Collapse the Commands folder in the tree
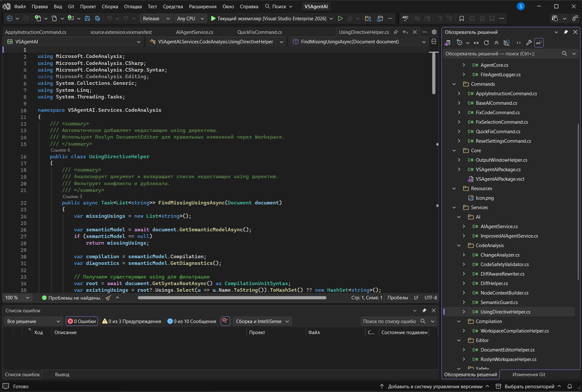 454,84
